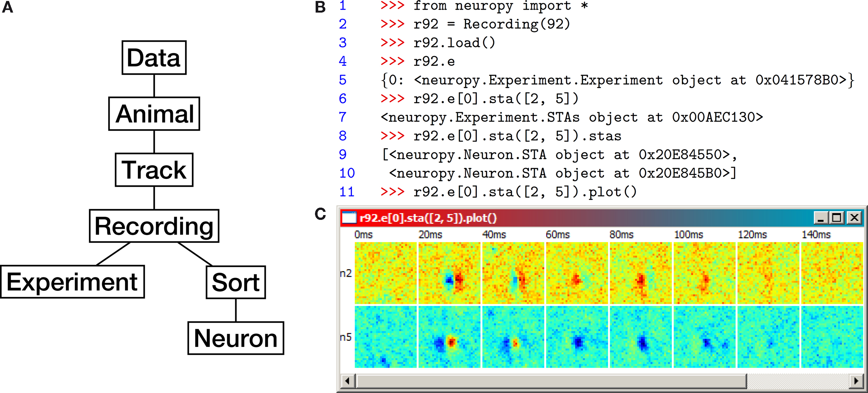Select the n2 STA frame at 20ms
This screenshot has width=868, height=393.
coord(449,273)
